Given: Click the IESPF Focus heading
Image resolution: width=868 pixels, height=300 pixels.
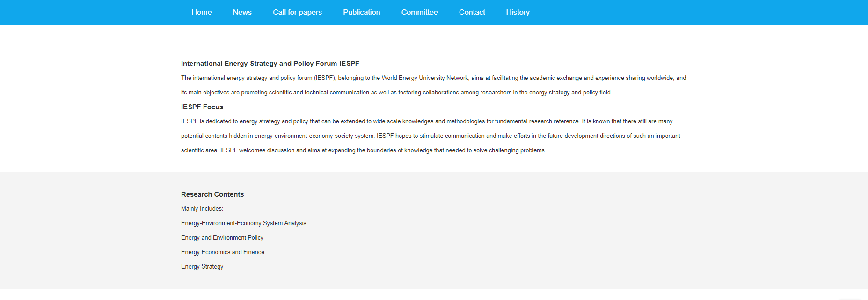Looking at the screenshot, I should [202, 107].
